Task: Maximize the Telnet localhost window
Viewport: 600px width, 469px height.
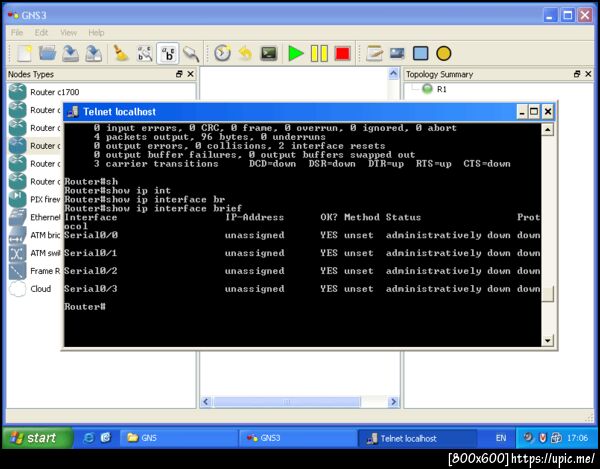Action: coord(535,112)
